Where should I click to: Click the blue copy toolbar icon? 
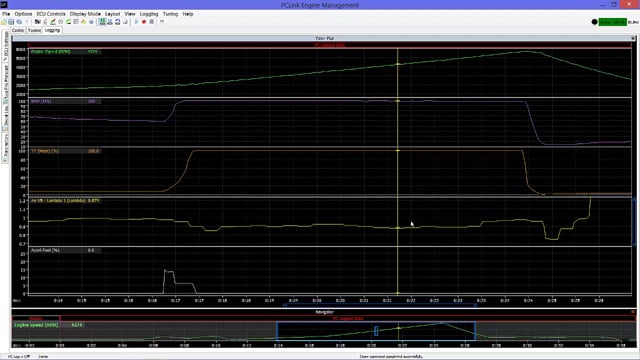(19, 22)
